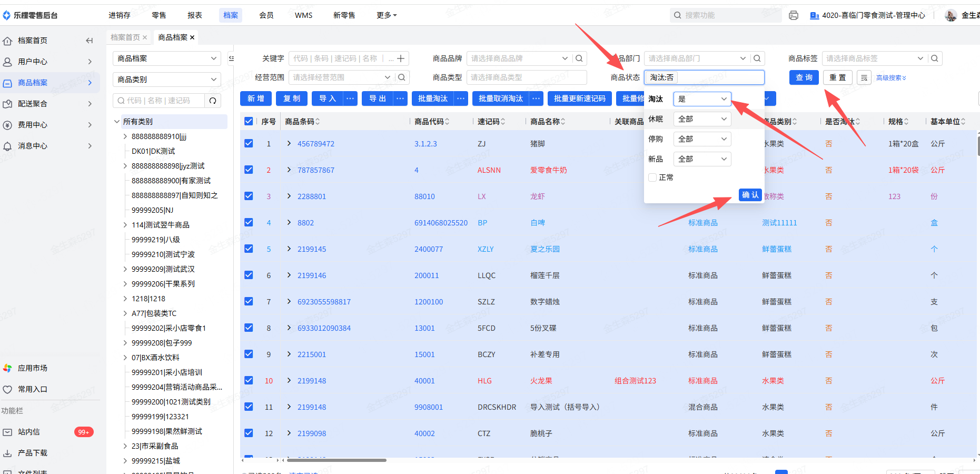This screenshot has height=474, width=980.
Task: Close the 商品档案 tab
Action: 192,37
